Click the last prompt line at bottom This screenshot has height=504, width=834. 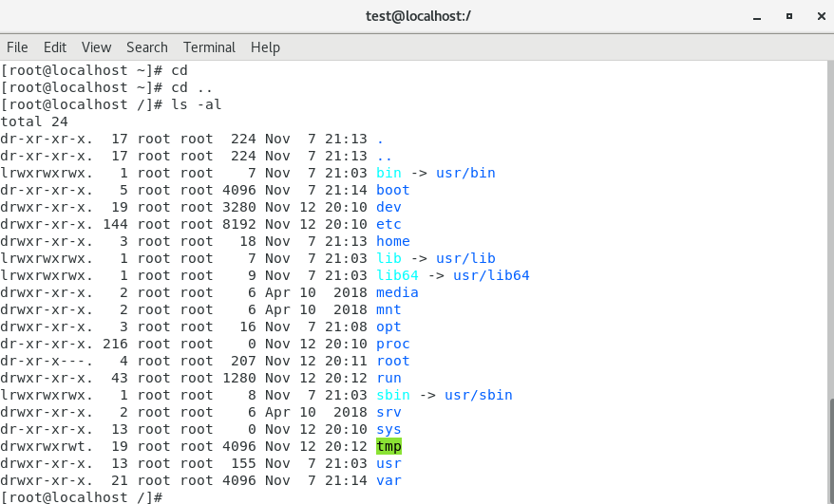[81, 497]
